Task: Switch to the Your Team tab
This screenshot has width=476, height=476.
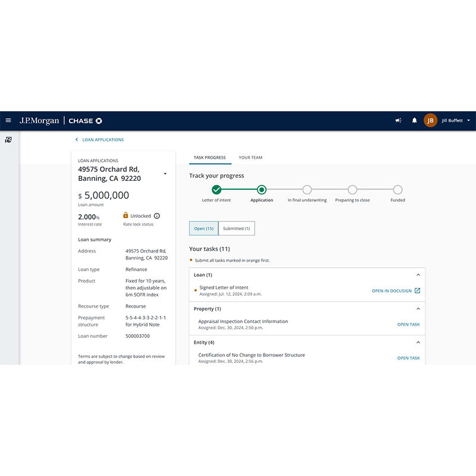Action: pos(250,158)
